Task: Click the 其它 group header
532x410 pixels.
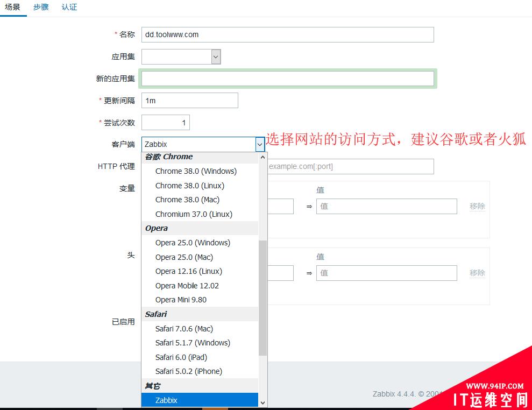Action: [x=200, y=386]
